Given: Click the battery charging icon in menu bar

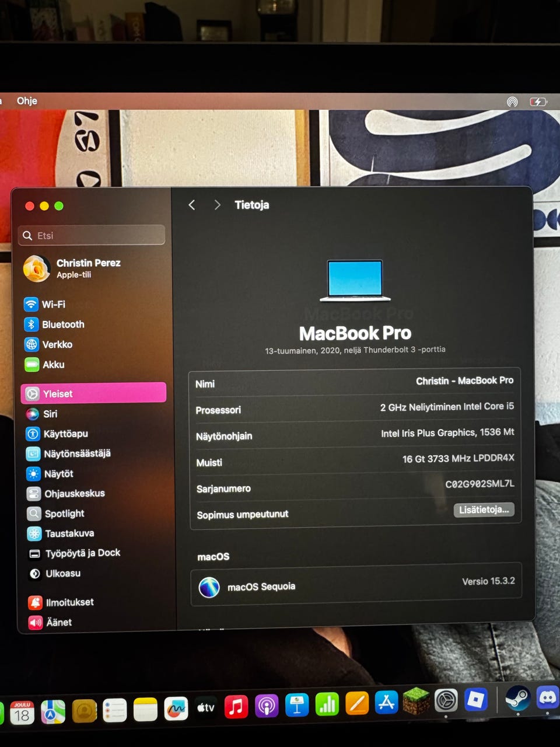Looking at the screenshot, I should coord(538,102).
